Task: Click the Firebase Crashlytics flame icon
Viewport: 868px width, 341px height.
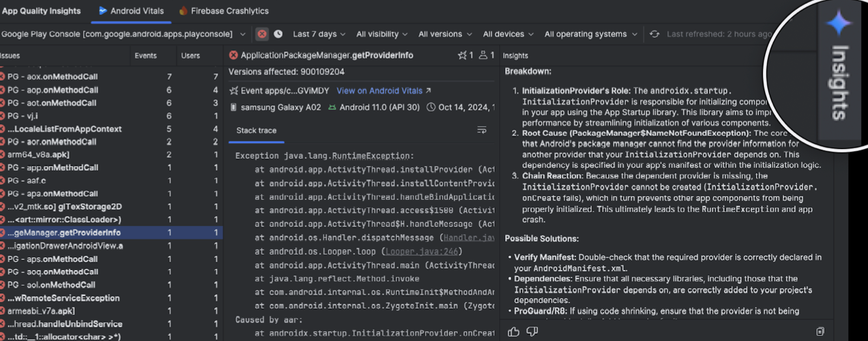Action: pyautogui.click(x=183, y=11)
